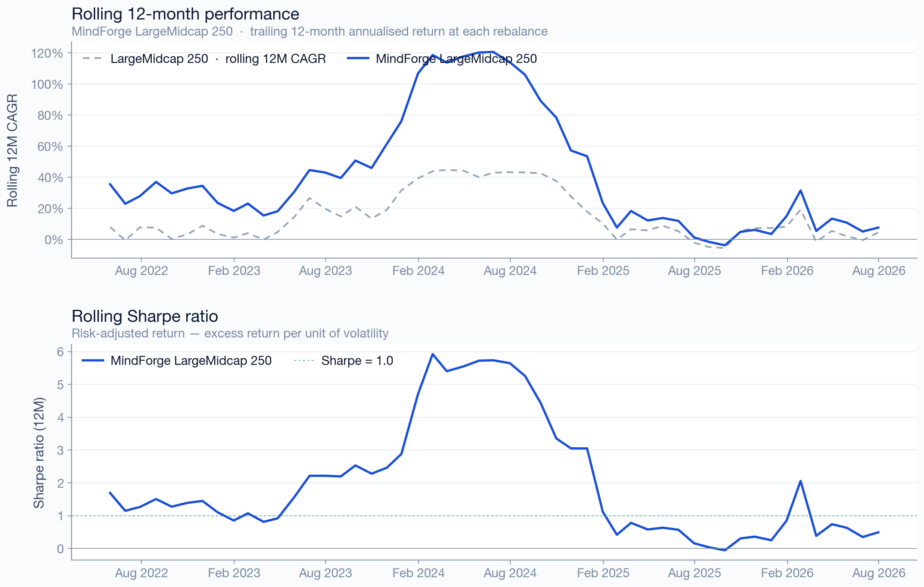Click legend entry 'LargeMidcap 250 · rolling 12M CAGR'
The image size is (924, 587).
pyautogui.click(x=218, y=59)
